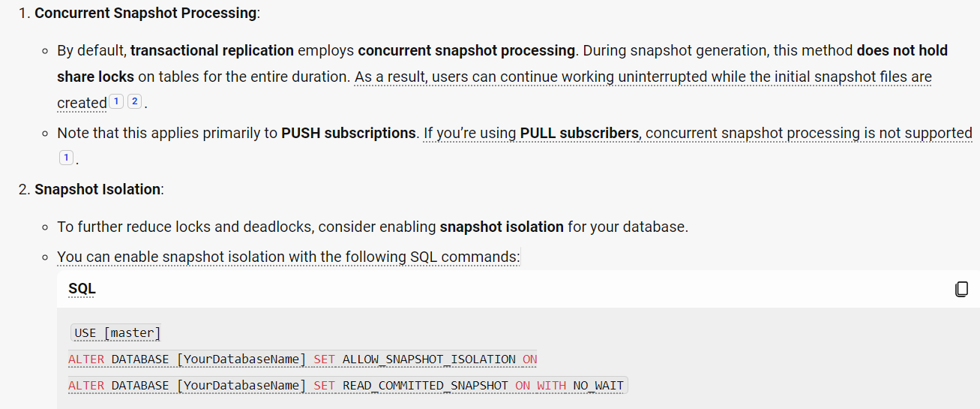
Task: Click the NO_WAIT keyword in the last code line
Action: point(598,386)
